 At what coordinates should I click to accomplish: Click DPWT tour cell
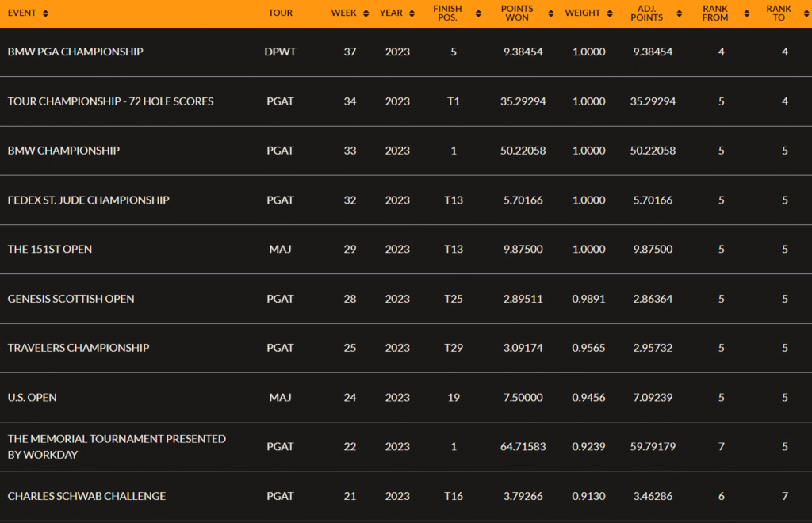[x=280, y=52]
